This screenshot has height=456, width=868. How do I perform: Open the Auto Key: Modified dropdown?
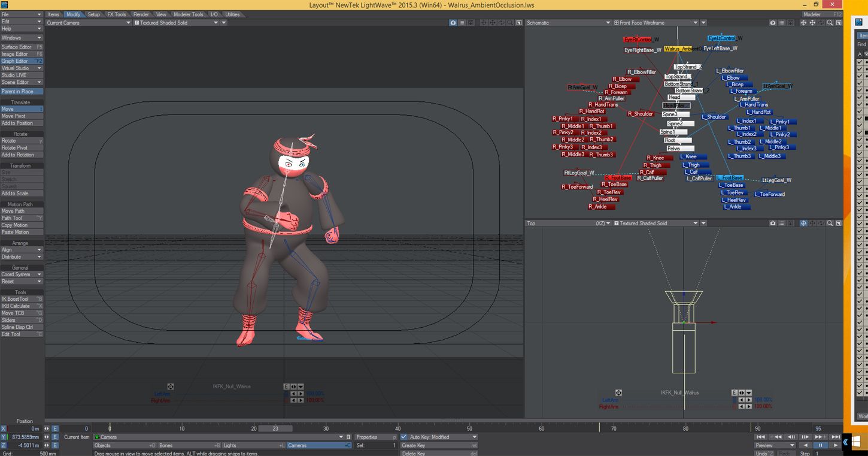pos(442,437)
